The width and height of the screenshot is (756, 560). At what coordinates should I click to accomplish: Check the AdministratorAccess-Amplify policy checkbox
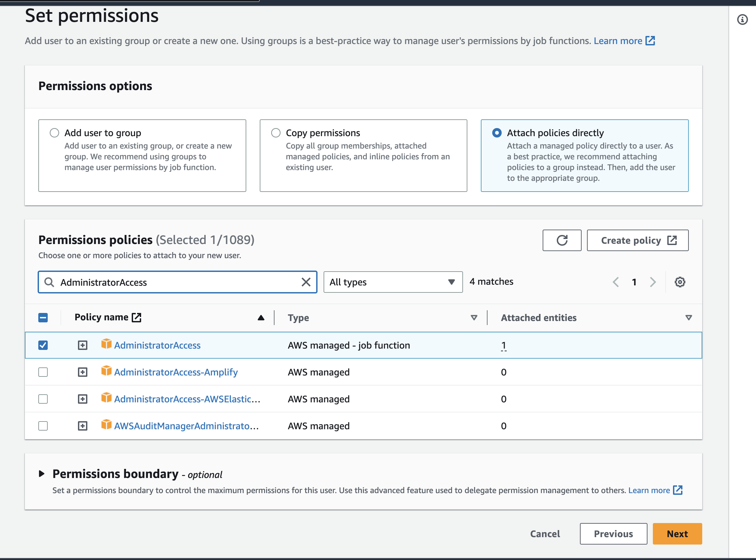pos(43,372)
